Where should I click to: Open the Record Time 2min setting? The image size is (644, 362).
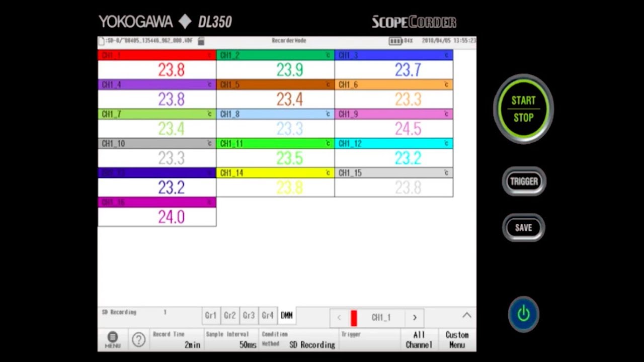tap(177, 340)
